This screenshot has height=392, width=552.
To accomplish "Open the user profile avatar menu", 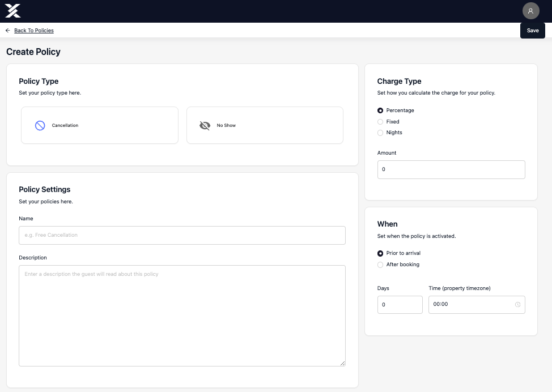I will coord(530,11).
